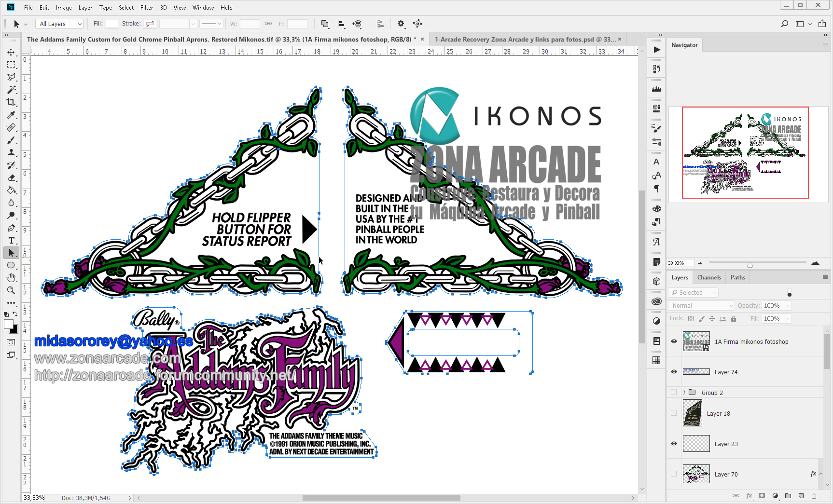Open the Normal blend mode dropdown
The width and height of the screenshot is (833, 504).
pos(702,306)
